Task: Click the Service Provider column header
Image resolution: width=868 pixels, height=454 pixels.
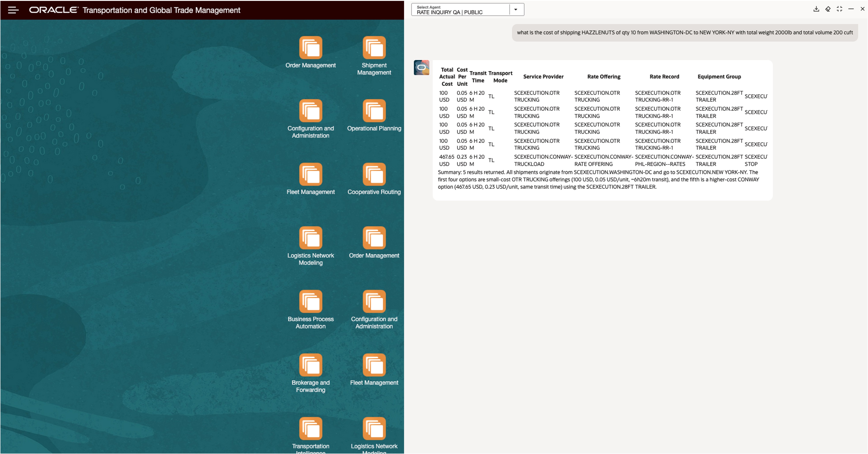Action: 543,77
